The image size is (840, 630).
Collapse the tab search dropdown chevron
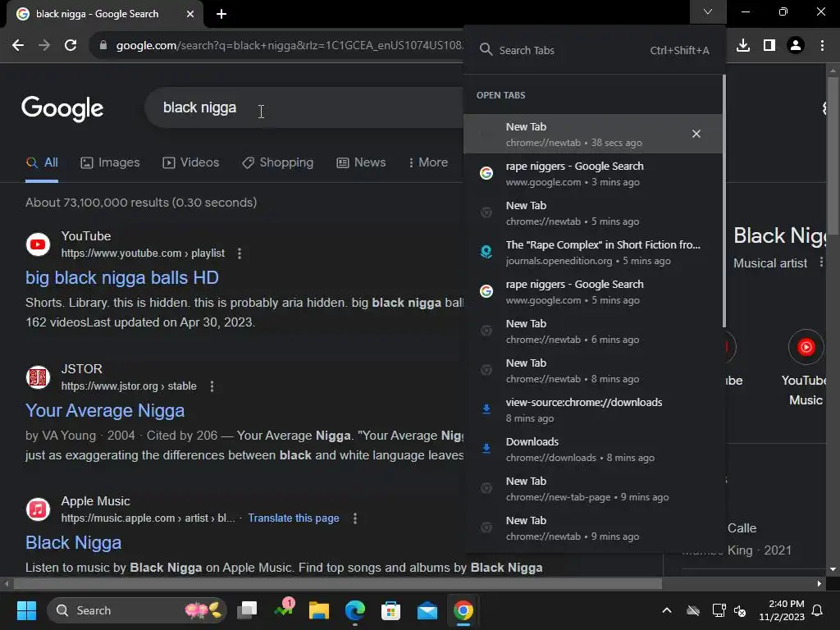tap(708, 11)
